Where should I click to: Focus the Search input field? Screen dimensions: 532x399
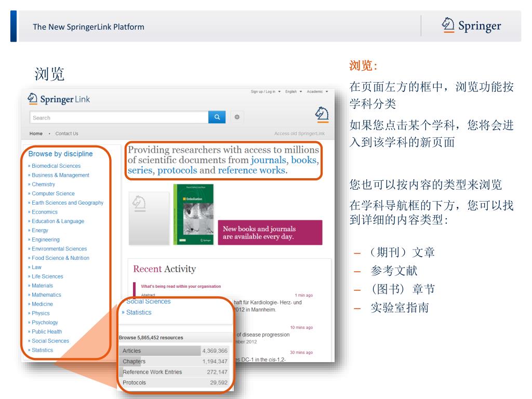click(119, 117)
